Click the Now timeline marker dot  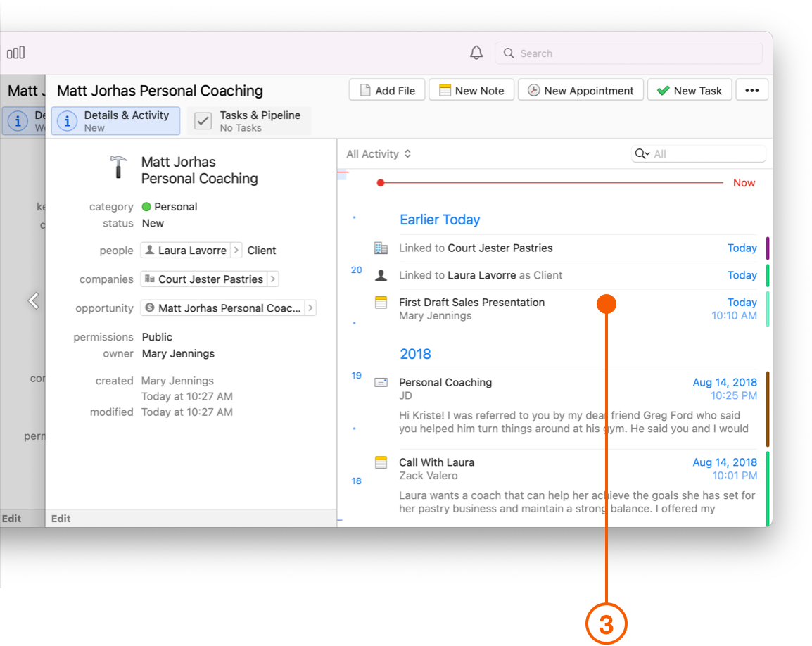point(381,183)
